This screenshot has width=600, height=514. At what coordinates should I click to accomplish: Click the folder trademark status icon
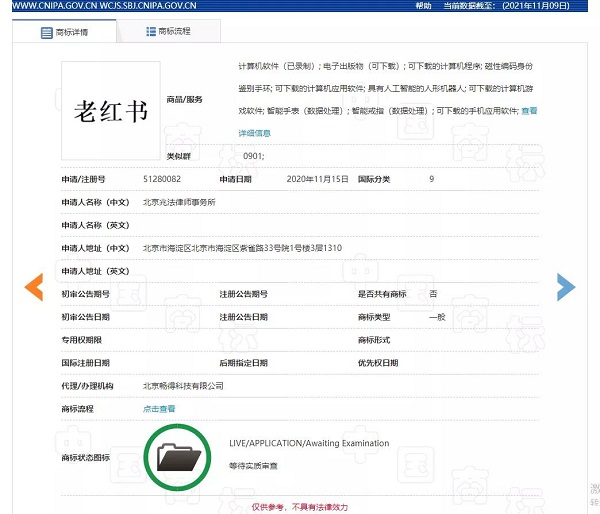(x=179, y=458)
